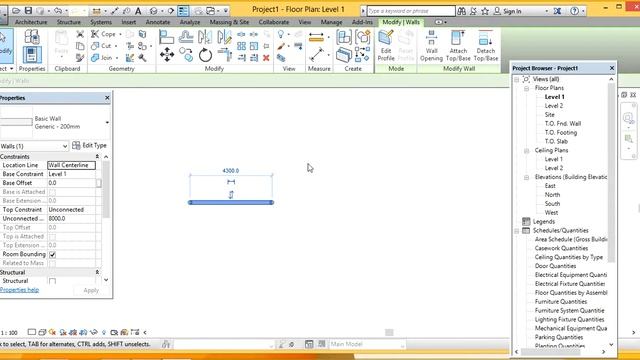This screenshot has width=640, height=360.
Task: Open the Annotate ribbon tab
Action: point(158,22)
